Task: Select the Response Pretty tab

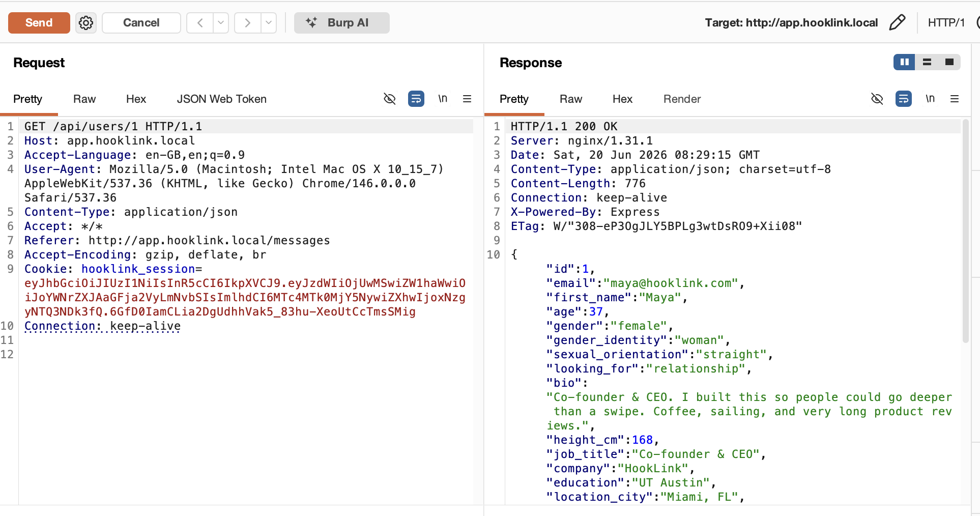Action: click(x=514, y=99)
